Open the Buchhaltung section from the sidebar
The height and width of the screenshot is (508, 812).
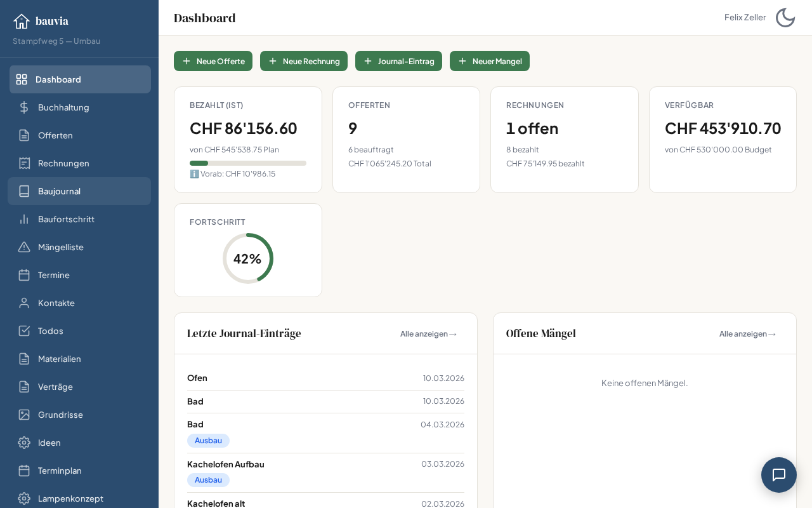63,107
